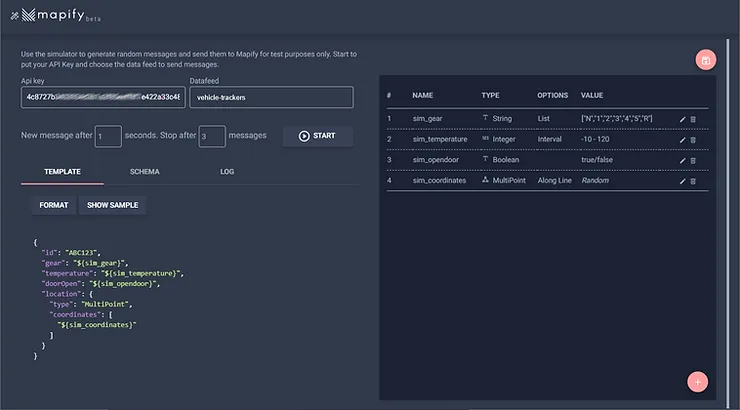Screen dimensions: 740x410
Task: Edit the sim_gear row
Action: point(682,119)
